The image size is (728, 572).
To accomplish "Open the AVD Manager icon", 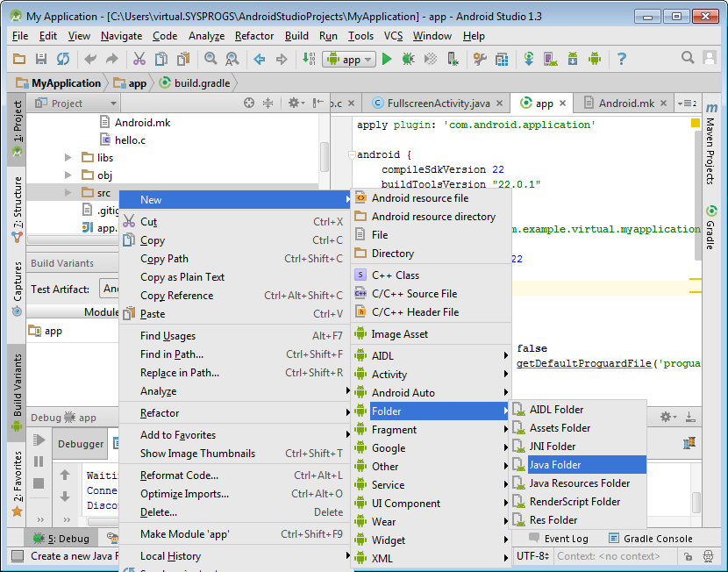I will point(551,59).
